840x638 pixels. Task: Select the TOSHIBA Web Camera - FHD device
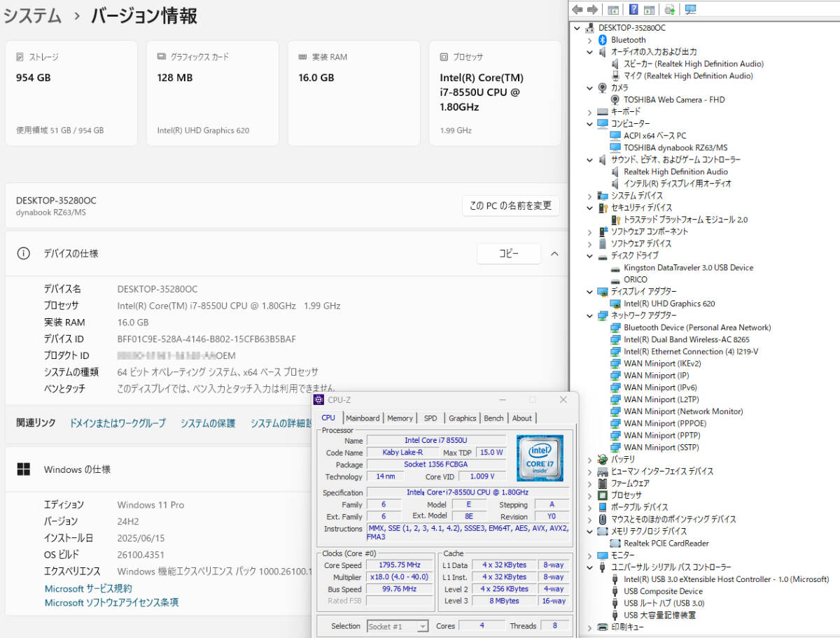(x=673, y=99)
